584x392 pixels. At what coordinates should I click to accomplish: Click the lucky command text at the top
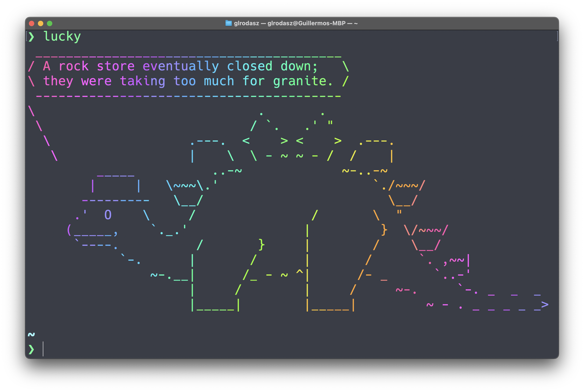(62, 37)
